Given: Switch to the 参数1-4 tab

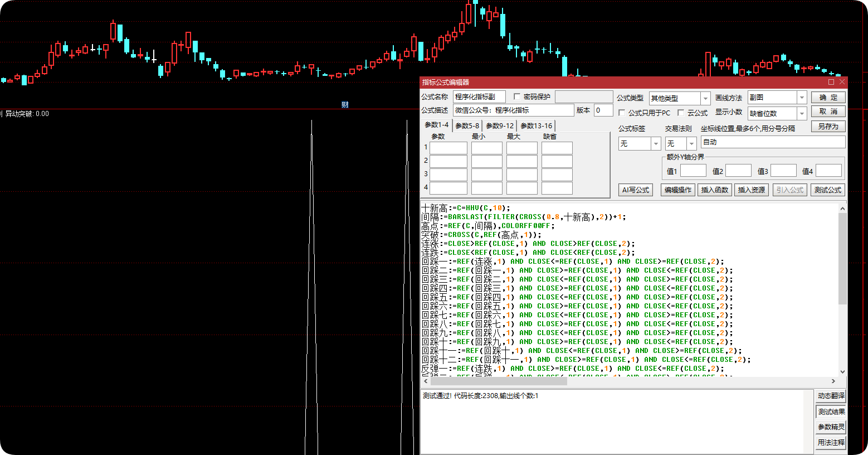Looking at the screenshot, I should pos(436,125).
